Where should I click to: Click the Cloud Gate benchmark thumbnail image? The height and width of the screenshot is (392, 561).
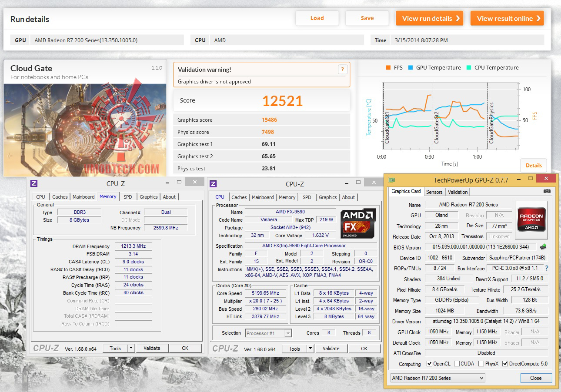tap(85, 130)
